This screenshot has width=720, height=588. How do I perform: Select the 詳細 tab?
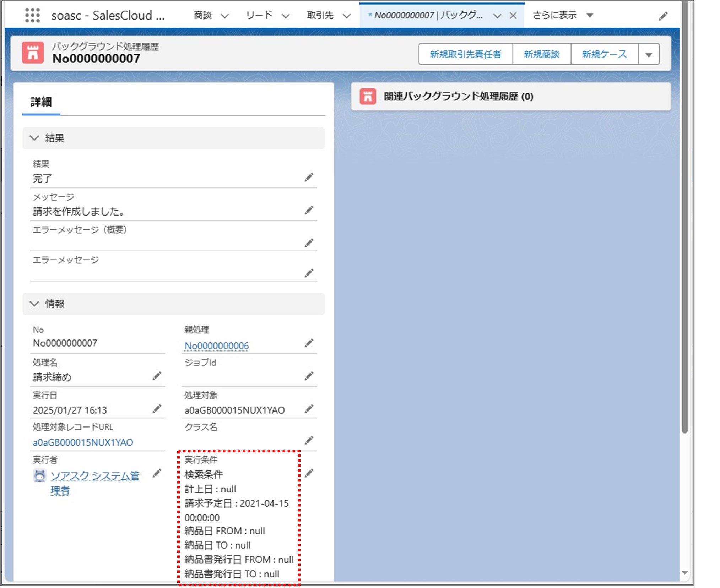tap(41, 102)
